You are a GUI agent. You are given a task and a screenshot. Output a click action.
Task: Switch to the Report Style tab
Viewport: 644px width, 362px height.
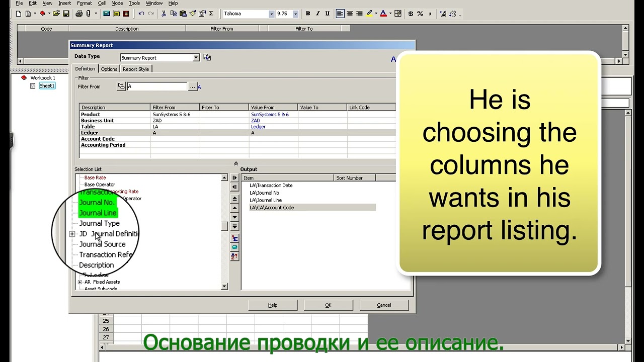coord(136,69)
